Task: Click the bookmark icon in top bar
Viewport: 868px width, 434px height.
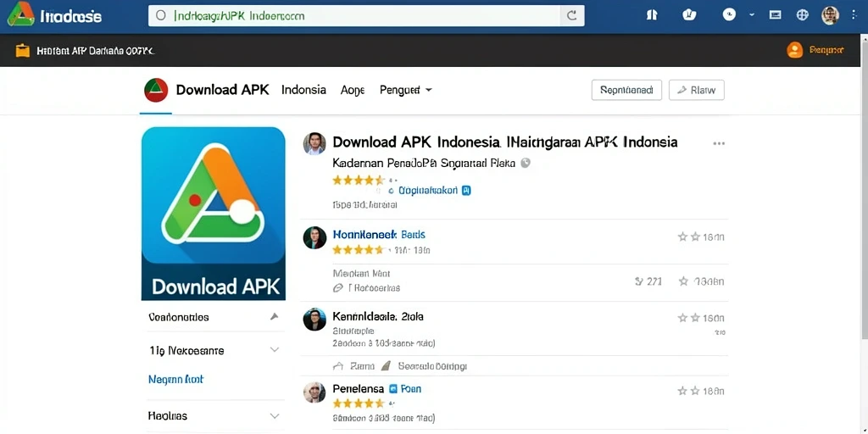Action: click(652, 15)
